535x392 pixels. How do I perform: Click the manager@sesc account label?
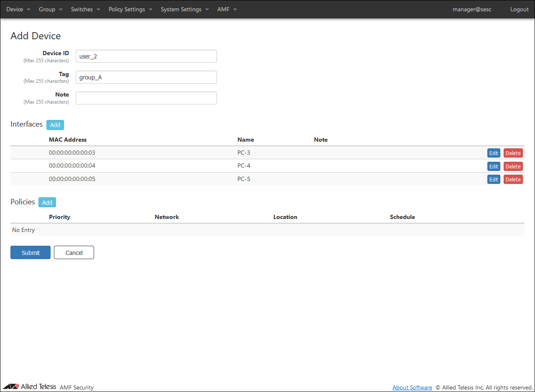472,9
